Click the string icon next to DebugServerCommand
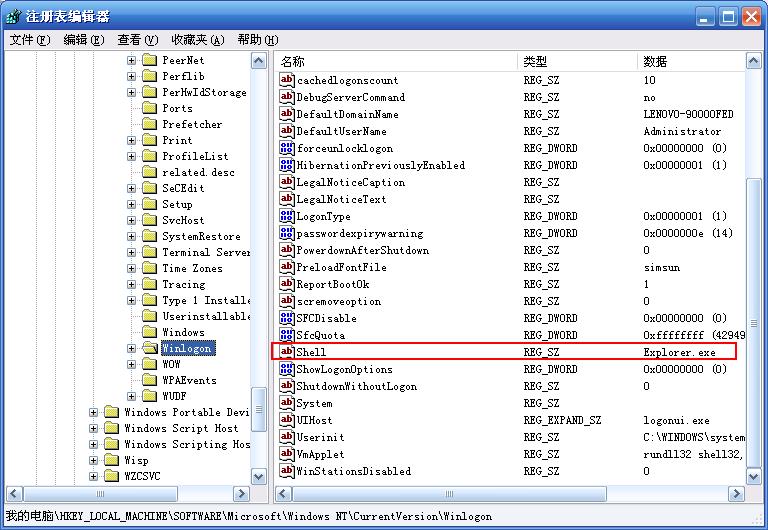The image size is (768, 530). tap(287, 97)
